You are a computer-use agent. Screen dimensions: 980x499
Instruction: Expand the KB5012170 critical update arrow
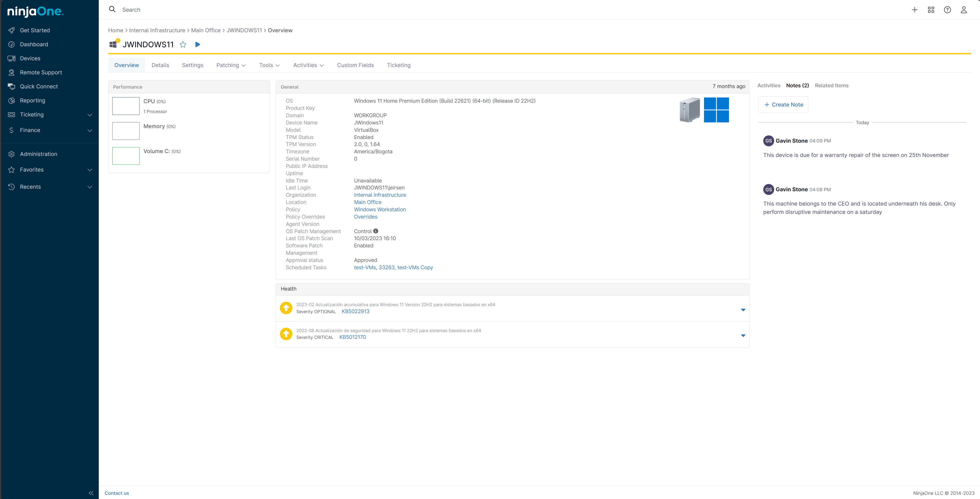pos(743,336)
